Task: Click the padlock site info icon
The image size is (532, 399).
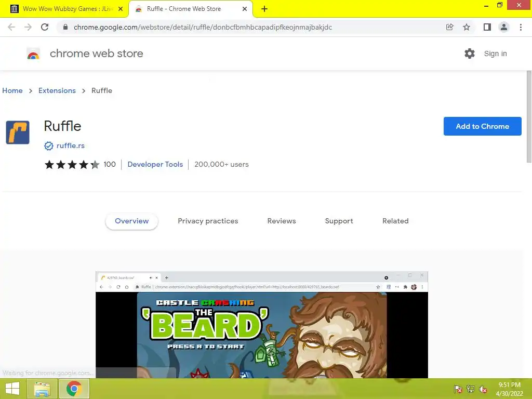Action: tap(65, 27)
